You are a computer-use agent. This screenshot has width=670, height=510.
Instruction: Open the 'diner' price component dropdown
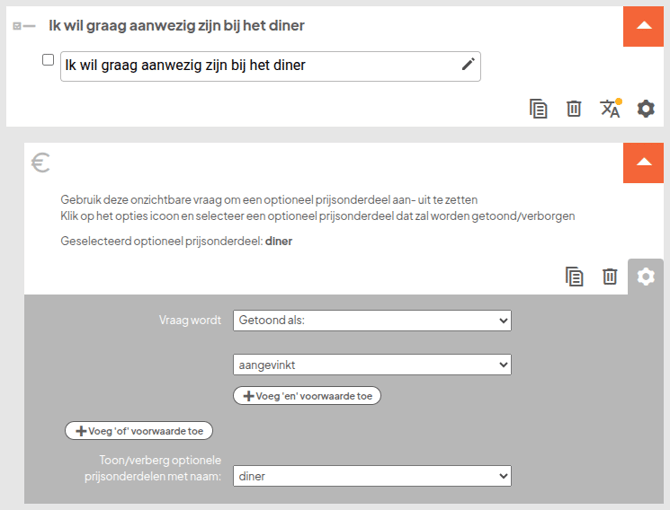[371, 476]
